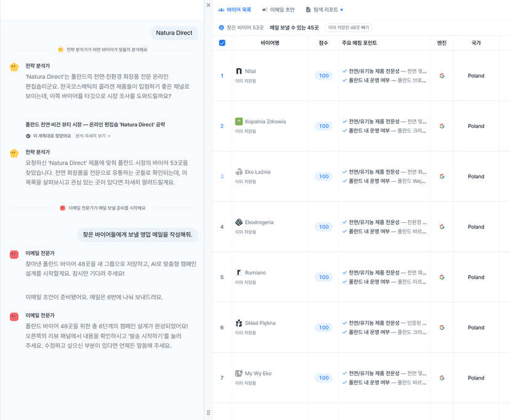
Task: Click the 100 score badge for Skład Piękna
Action: point(323,328)
